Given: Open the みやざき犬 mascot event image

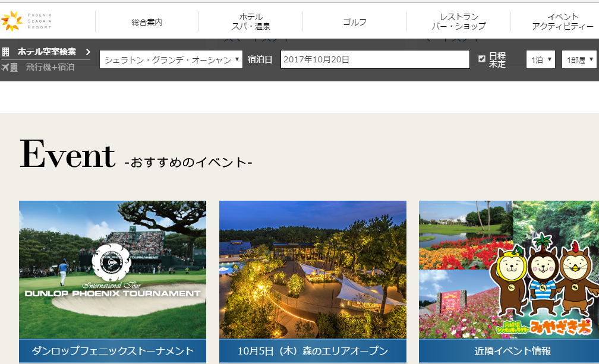Looking at the screenshot, I should [509, 270].
